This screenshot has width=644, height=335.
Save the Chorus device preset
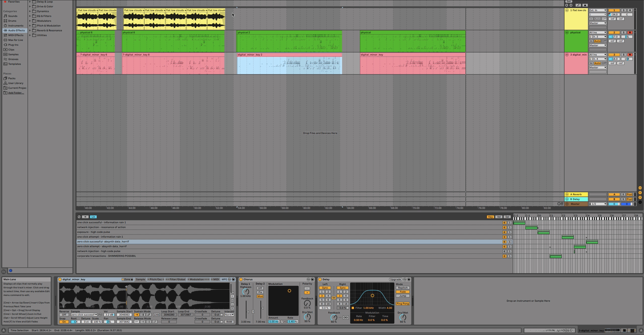coord(312,279)
